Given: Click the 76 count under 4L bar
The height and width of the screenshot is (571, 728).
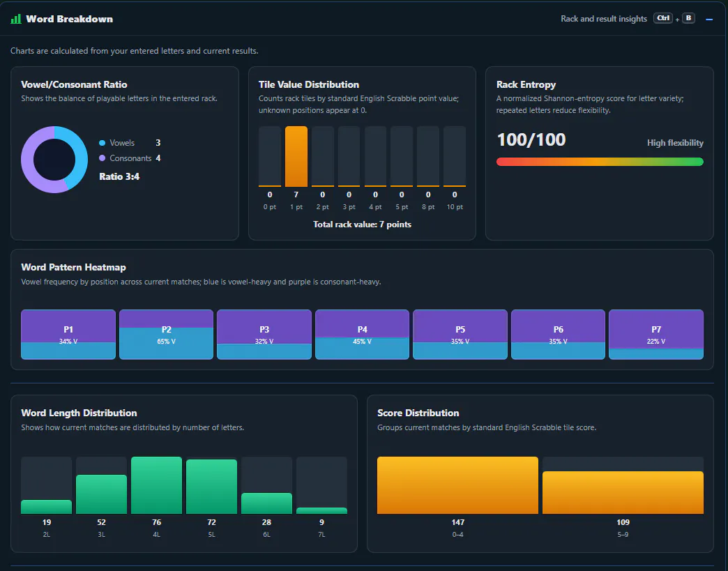Looking at the screenshot, I should coord(156,522).
